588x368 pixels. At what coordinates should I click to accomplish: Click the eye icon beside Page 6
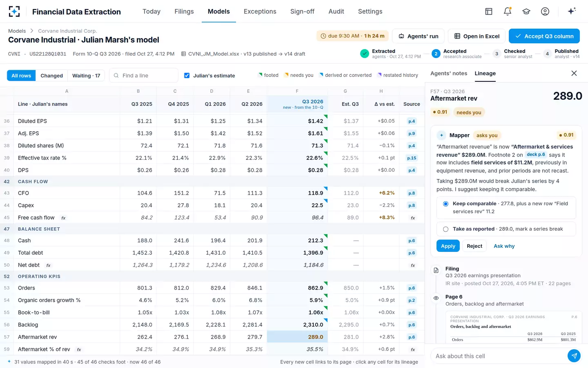(x=436, y=298)
